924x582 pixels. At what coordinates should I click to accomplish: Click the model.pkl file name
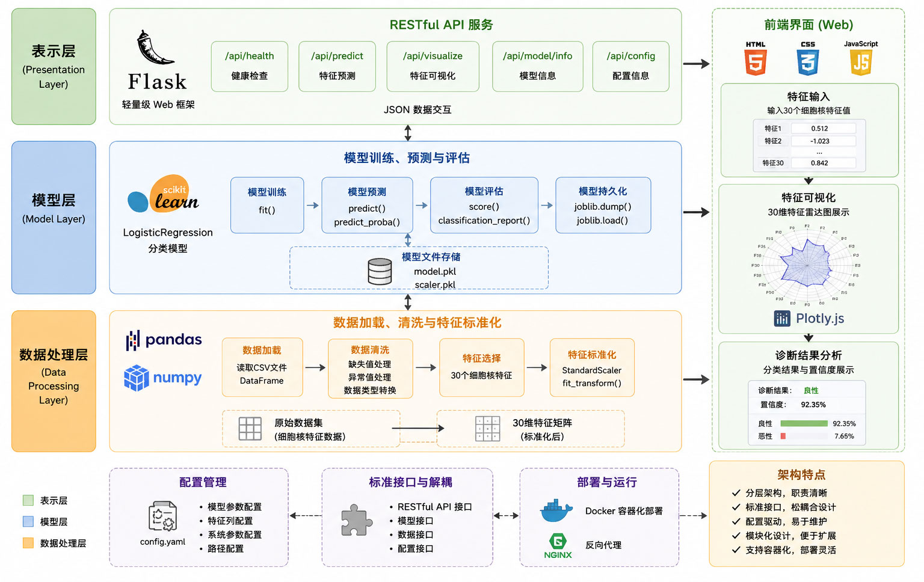click(435, 271)
